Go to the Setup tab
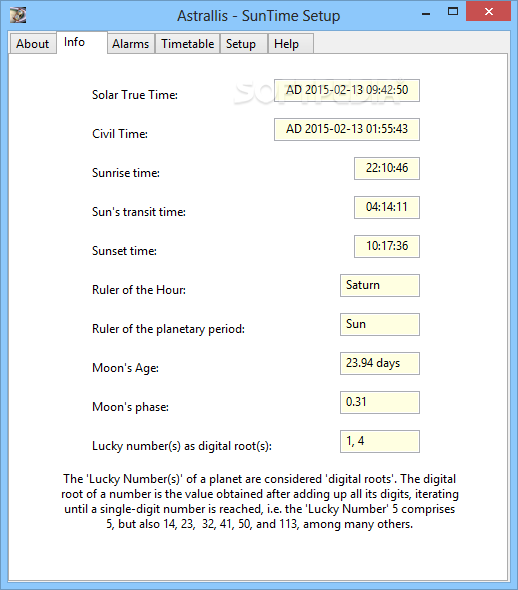This screenshot has width=518, height=590. coord(244,44)
